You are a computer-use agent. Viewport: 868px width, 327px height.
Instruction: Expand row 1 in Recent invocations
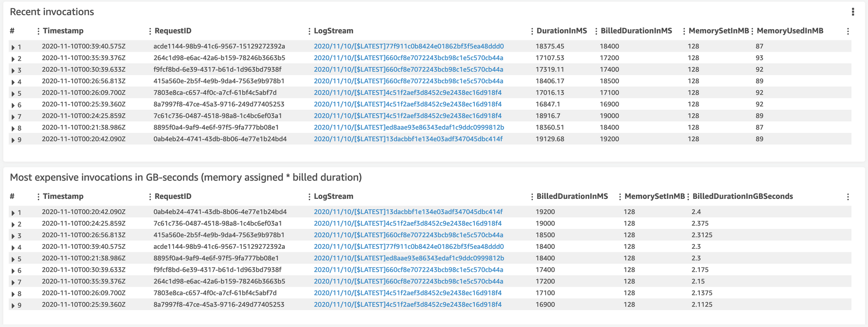click(13, 47)
